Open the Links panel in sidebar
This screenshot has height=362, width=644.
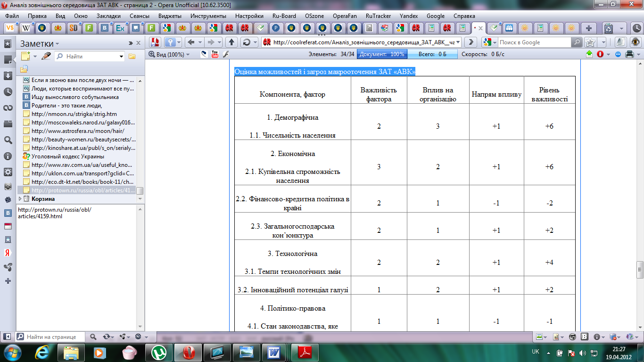[x=8, y=108]
